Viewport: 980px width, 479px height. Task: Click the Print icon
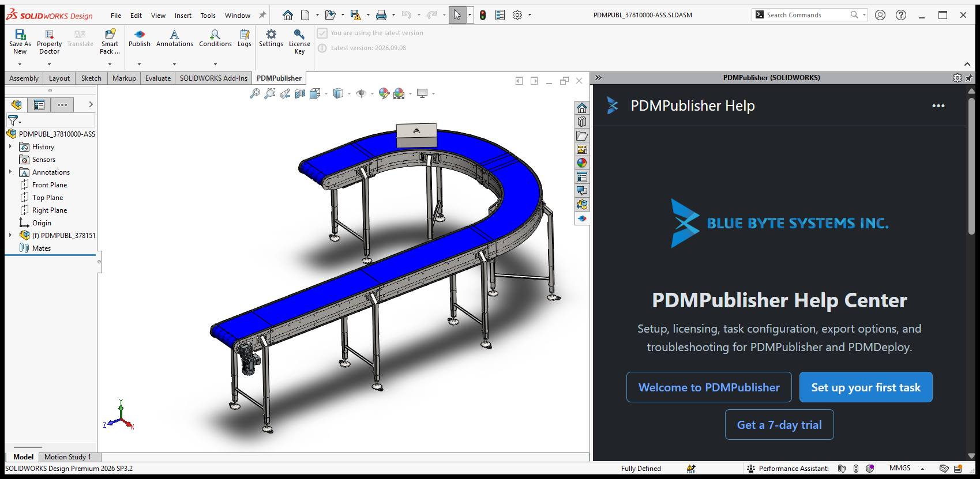click(381, 15)
